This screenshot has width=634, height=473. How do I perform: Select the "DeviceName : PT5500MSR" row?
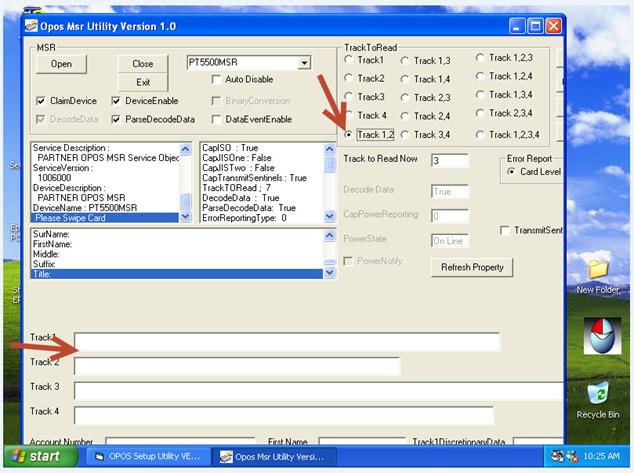(x=105, y=208)
